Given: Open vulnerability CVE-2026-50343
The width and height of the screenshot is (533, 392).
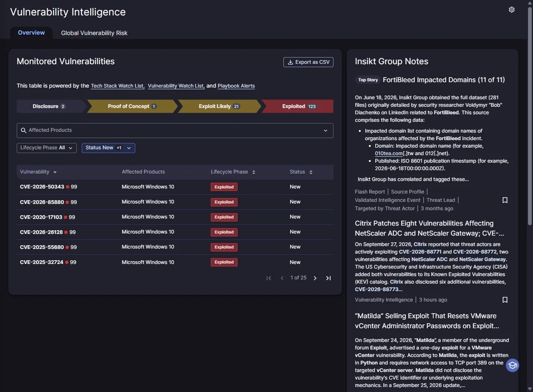Looking at the screenshot, I should (42, 187).
